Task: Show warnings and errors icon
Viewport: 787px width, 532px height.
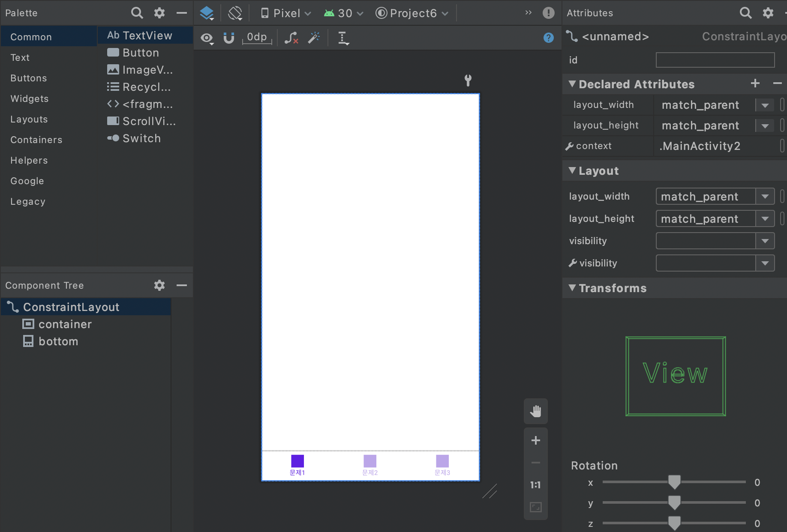Action: (549, 13)
